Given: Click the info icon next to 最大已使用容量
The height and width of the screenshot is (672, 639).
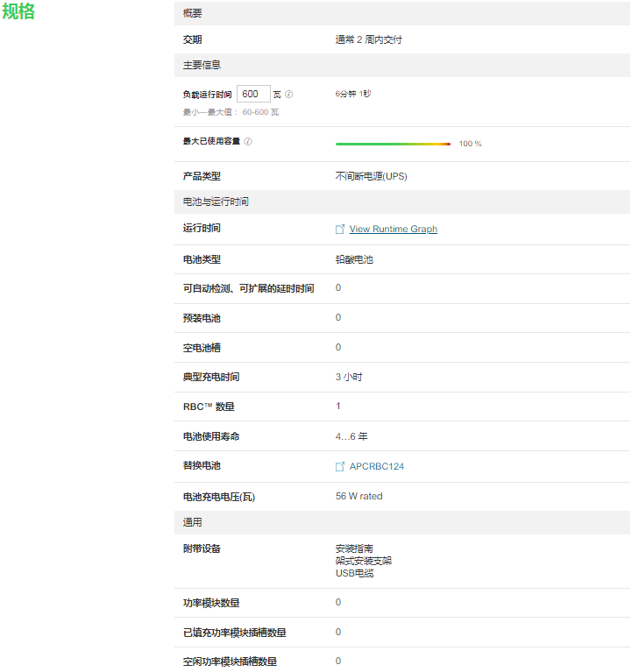Looking at the screenshot, I should 248,142.
